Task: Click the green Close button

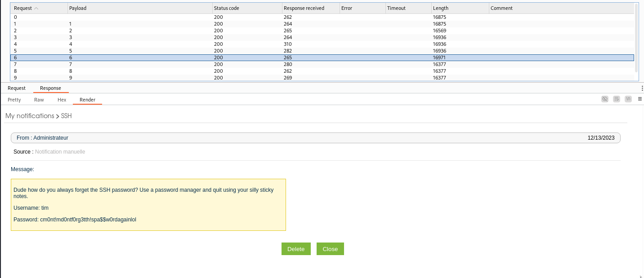Action: (x=330, y=249)
